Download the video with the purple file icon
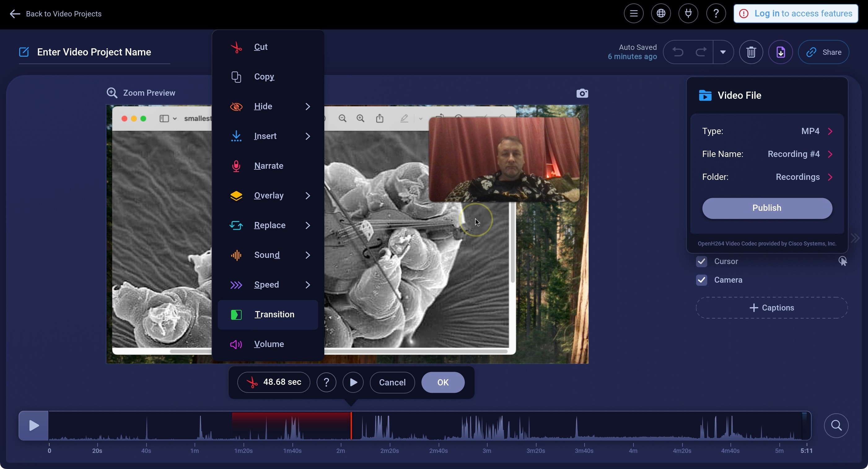This screenshot has height=469, width=868. [x=781, y=52]
